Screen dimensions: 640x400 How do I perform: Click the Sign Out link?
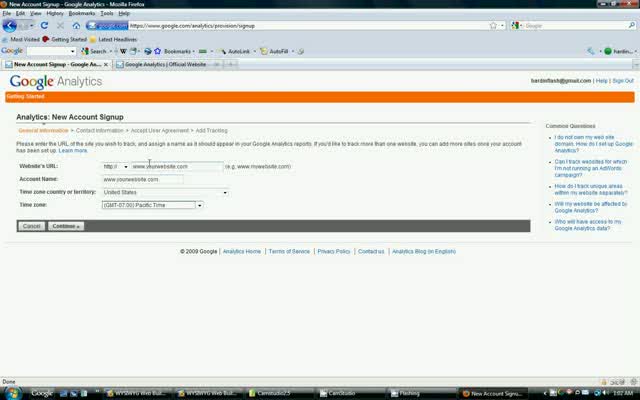pos(623,81)
